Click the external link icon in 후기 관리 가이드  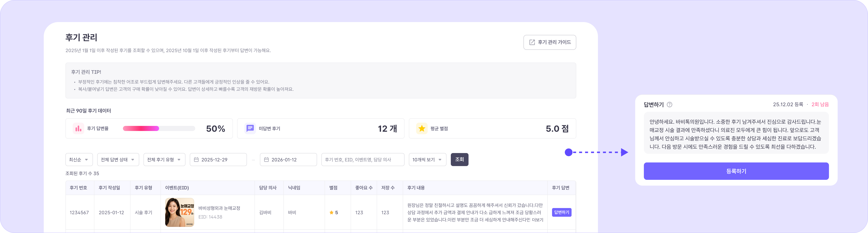[532, 43]
